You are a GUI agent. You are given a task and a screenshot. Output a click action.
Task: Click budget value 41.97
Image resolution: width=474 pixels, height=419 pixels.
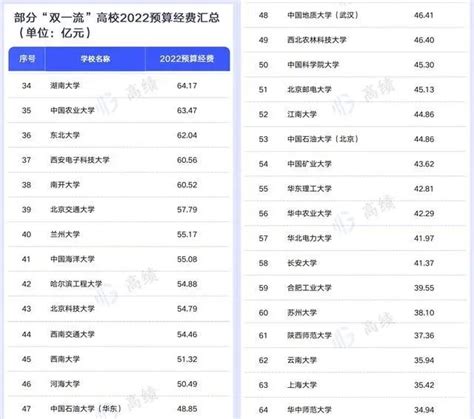tap(424, 238)
